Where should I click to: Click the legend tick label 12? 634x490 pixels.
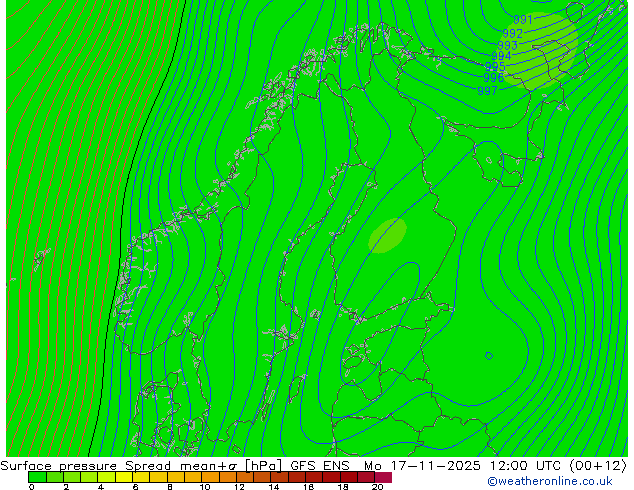[x=239, y=487]
